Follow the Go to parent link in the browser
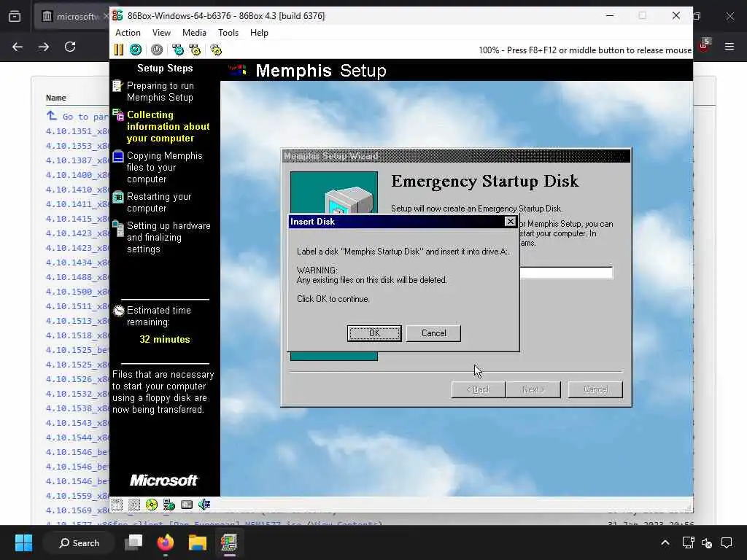This screenshot has width=747, height=560. [77, 117]
